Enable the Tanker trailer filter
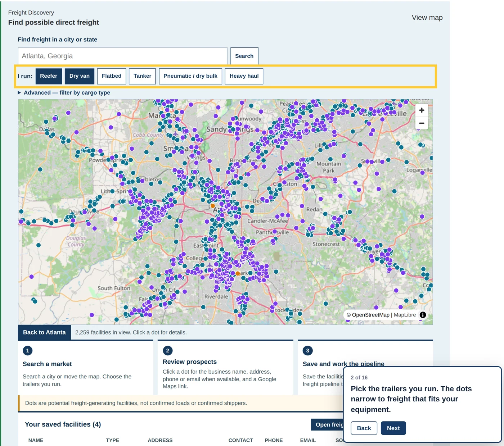The height and width of the screenshot is (446, 504). click(x=142, y=76)
